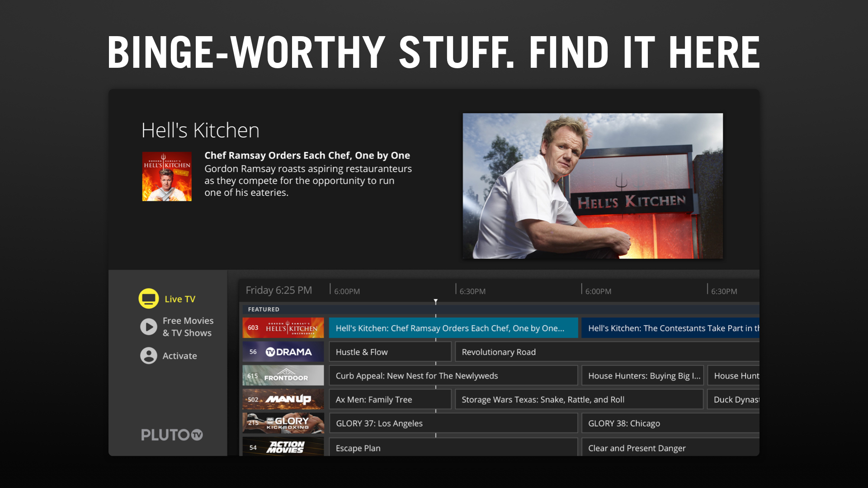
Task: Click the first 6:30PM timeline label
Action: click(x=472, y=291)
